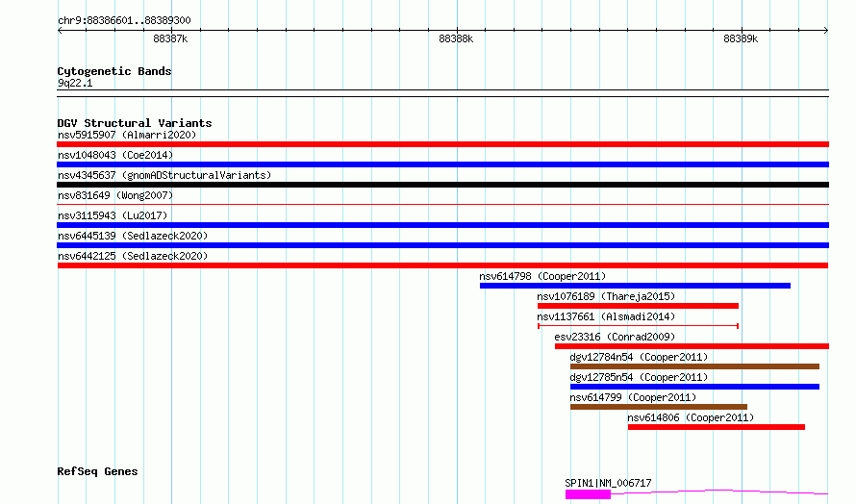Click nsv614798 (Cooper2011) label

point(542,276)
